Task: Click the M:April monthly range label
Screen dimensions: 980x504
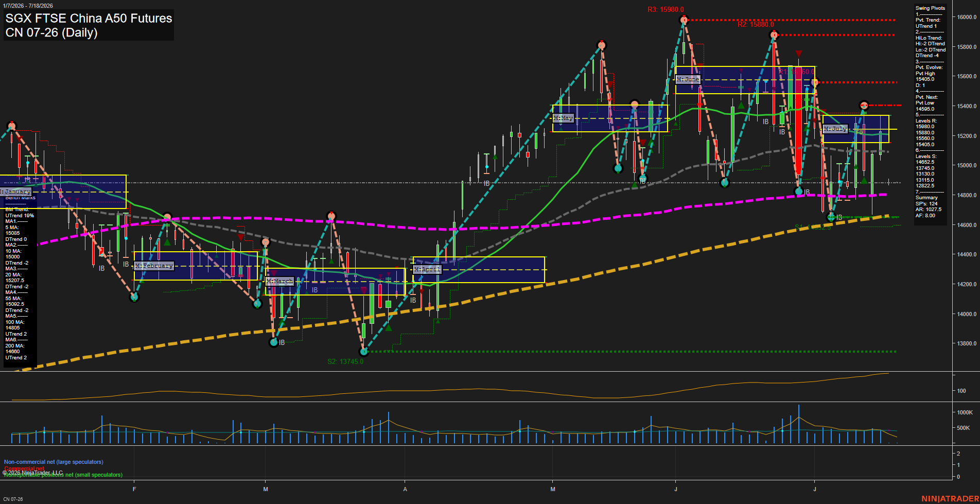Action: [427, 269]
